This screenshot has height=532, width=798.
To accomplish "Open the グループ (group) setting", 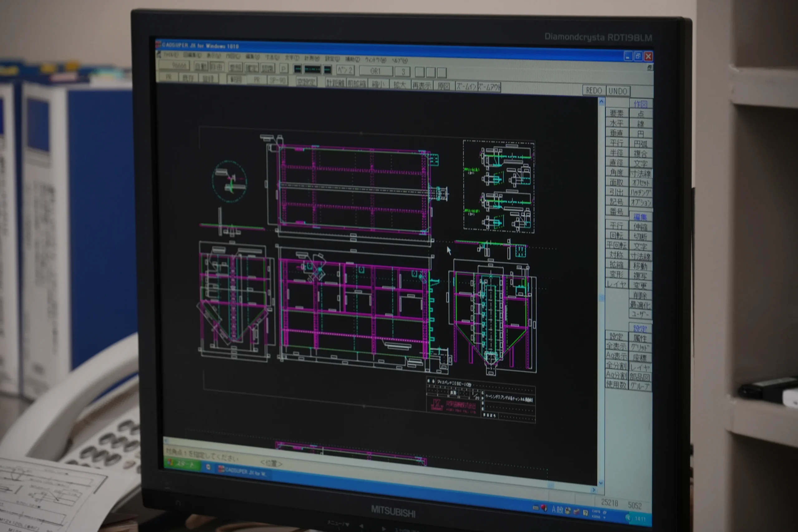I will coord(641,386).
